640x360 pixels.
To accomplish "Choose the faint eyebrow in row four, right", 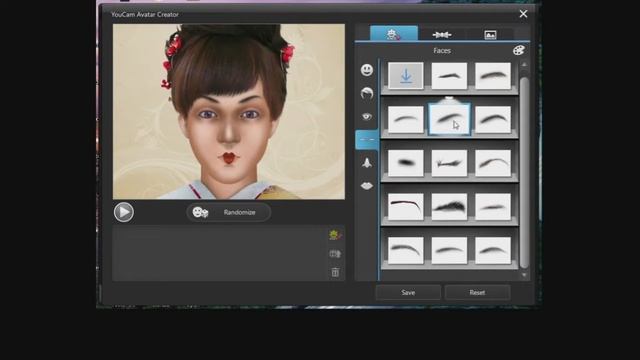I will (493, 207).
